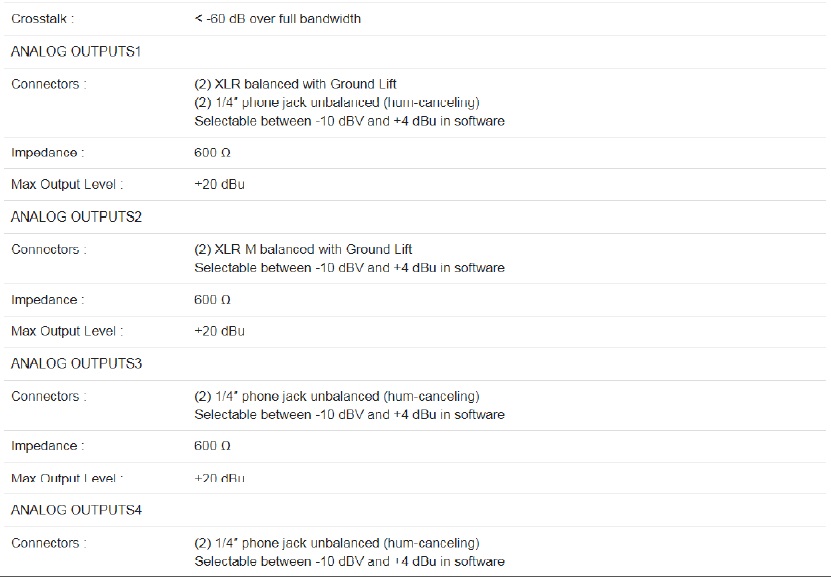This screenshot has width=831, height=577.
Task: Select Outputs3 Impedance '600 Ω' value
Action: pos(212,446)
